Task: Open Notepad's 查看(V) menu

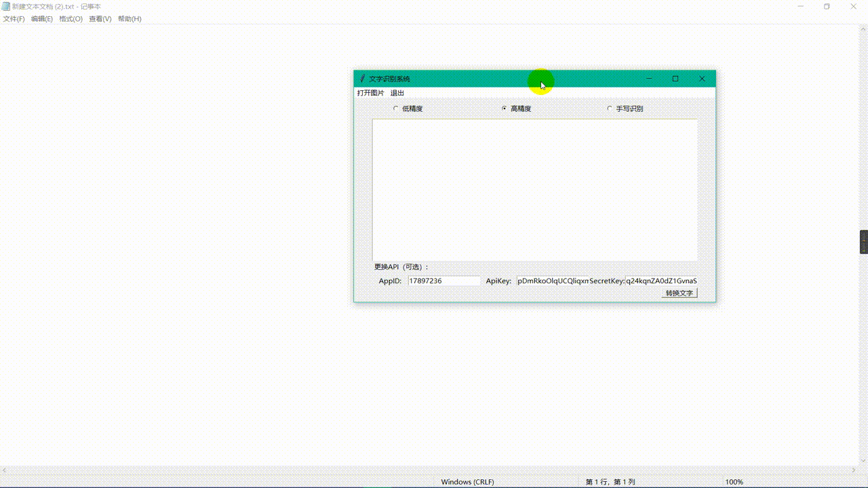Action: pos(100,19)
